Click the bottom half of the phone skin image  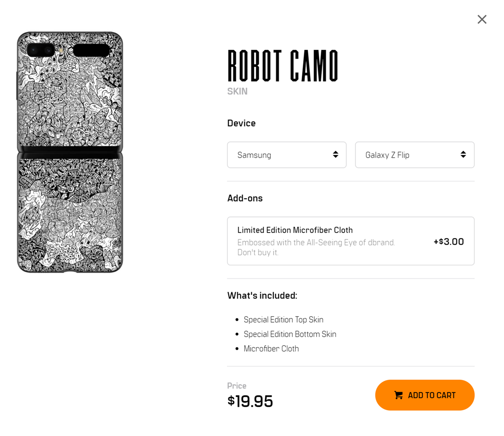coord(70,212)
